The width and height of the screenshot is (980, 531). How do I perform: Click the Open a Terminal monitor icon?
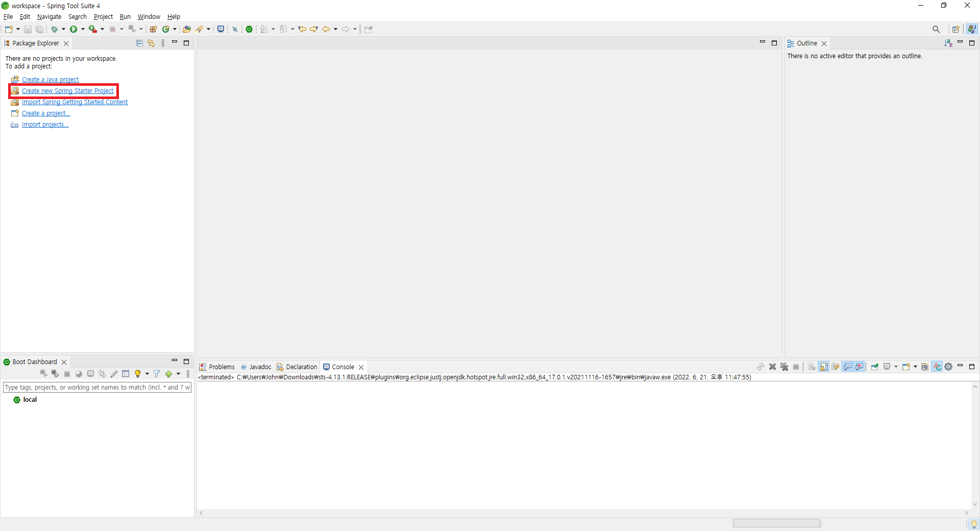220,29
